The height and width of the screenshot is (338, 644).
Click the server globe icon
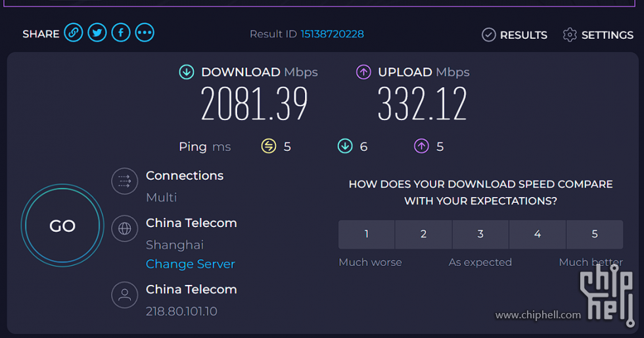coord(124,228)
